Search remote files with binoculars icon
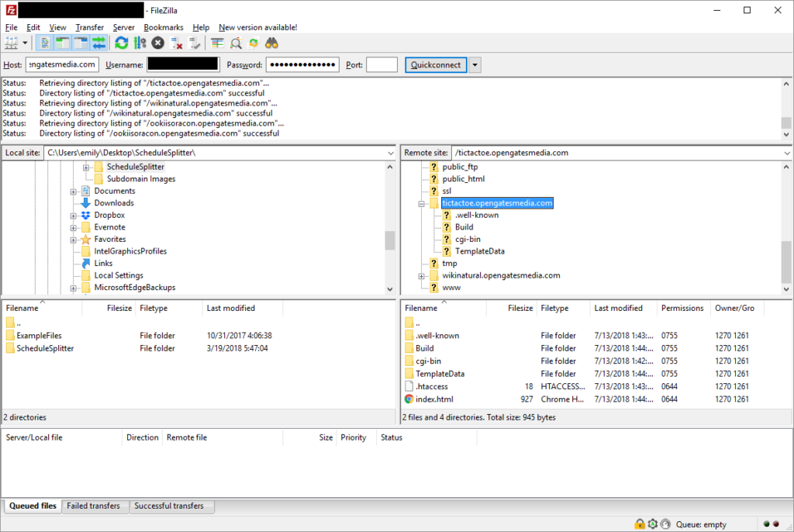Screen dimensions: 794x532 272,43
